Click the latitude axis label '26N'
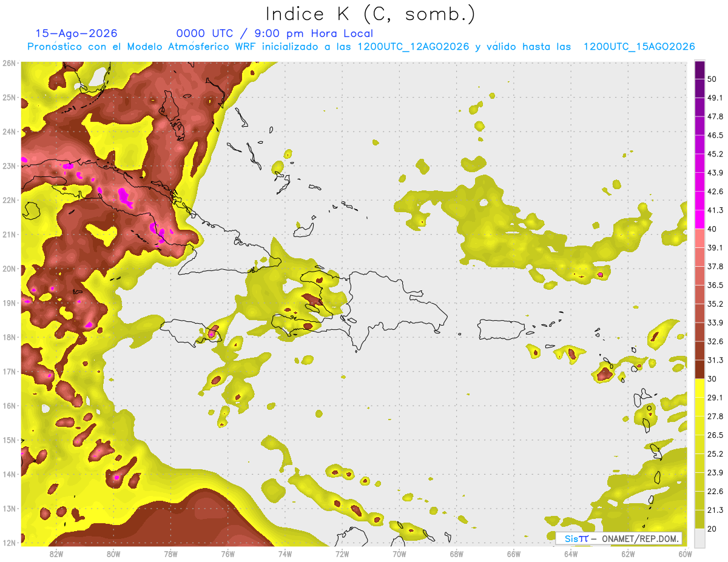 coord(9,63)
